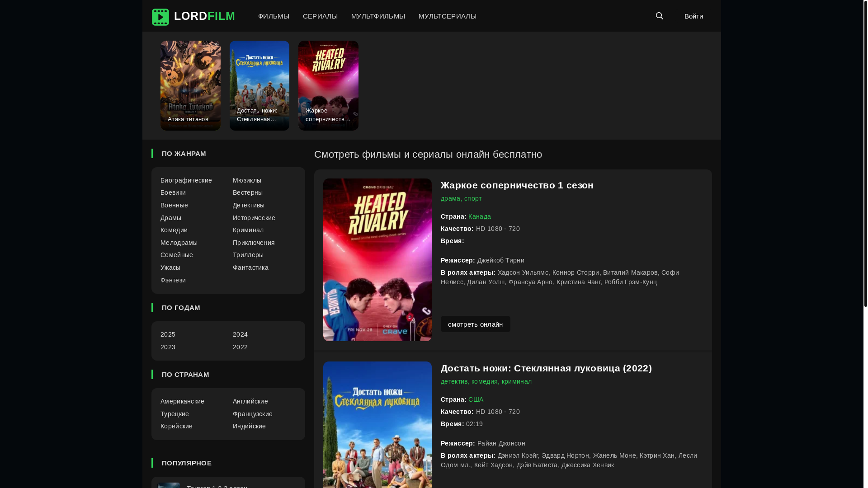
Task: Select genre Комедии
Action: coord(174,230)
